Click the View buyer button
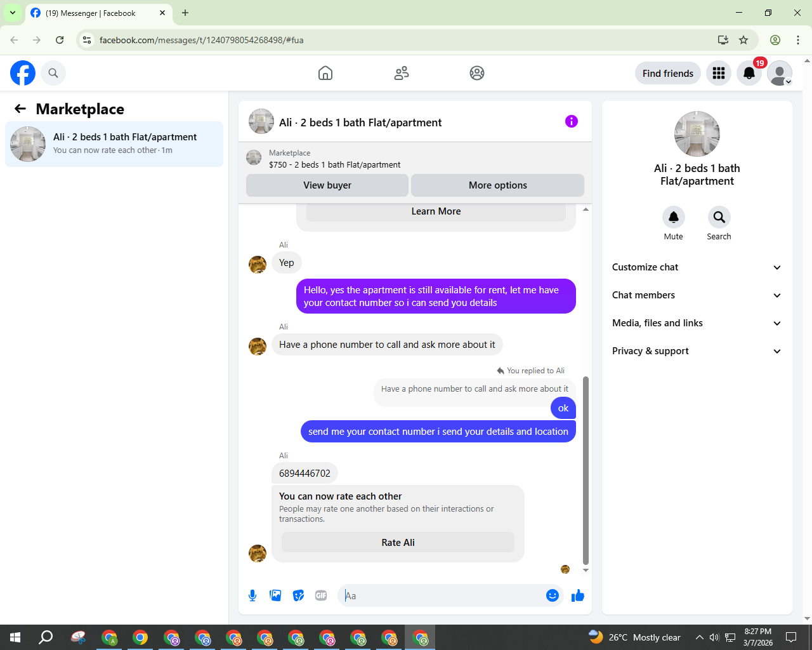 [x=327, y=185]
